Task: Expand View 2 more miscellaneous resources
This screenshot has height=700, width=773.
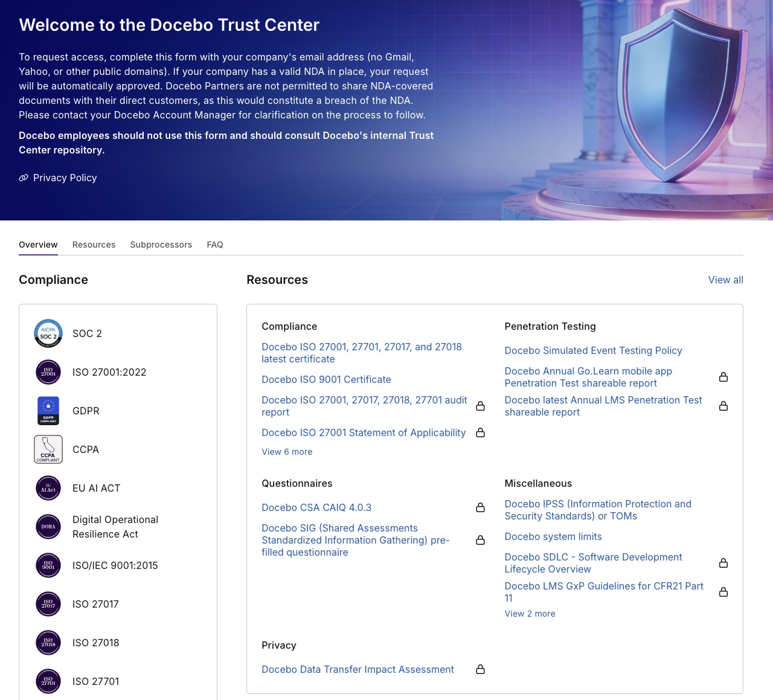Action: (530, 614)
